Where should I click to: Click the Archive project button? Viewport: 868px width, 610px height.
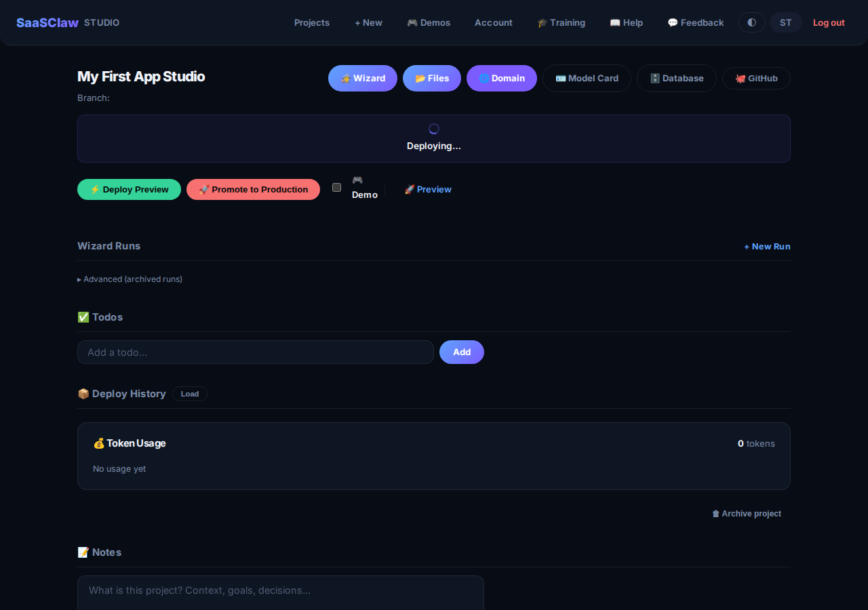tap(747, 514)
